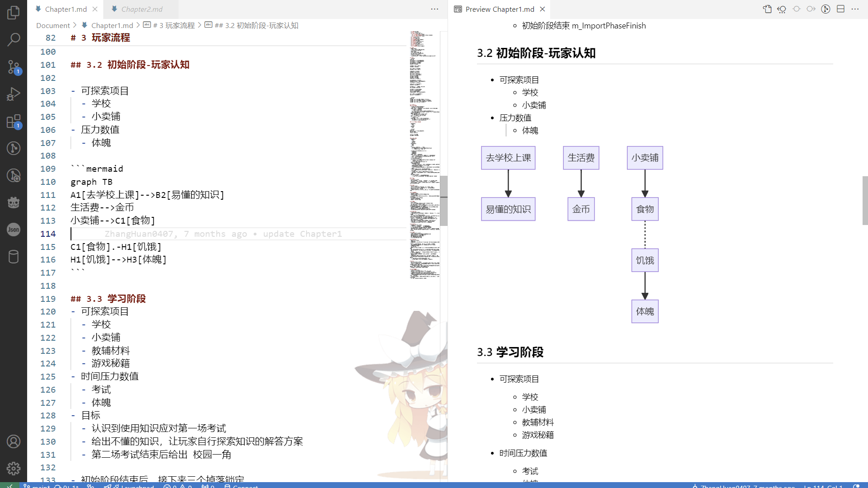Close the Chapter1.md editor tab

click(x=95, y=9)
